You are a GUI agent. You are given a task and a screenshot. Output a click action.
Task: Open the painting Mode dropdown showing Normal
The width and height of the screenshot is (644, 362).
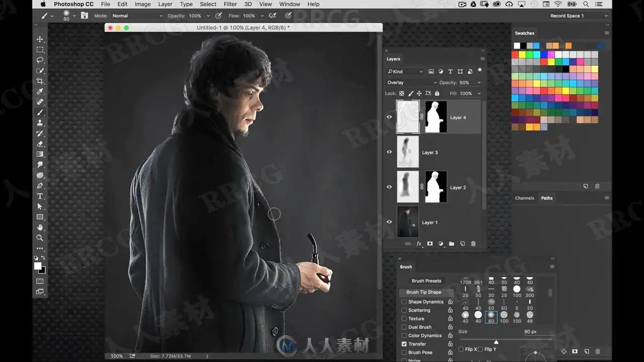tap(137, 16)
